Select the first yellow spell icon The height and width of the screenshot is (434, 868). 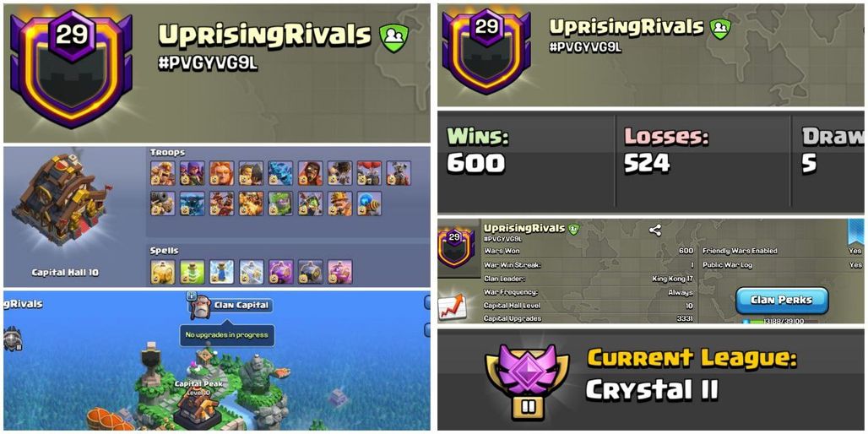[x=162, y=272]
